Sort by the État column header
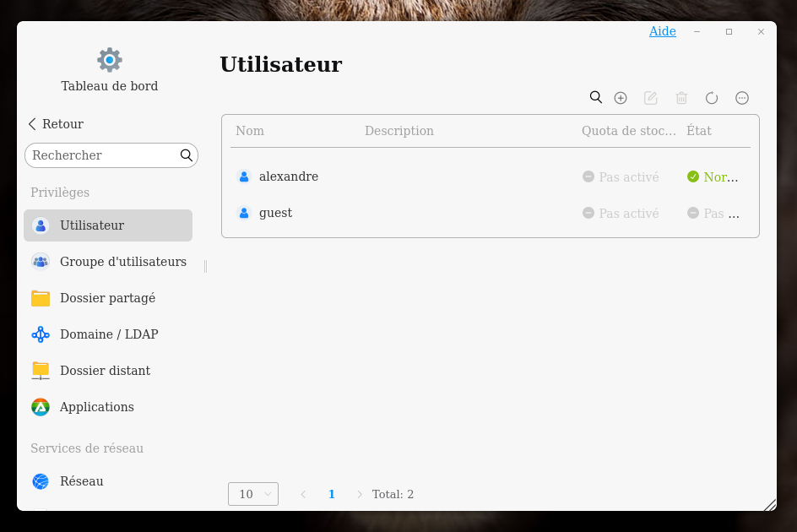Screen dimensions: 797x532 click(699, 131)
